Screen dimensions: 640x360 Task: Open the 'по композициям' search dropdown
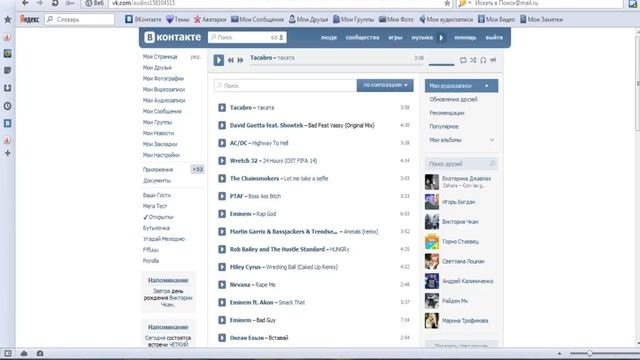coord(385,85)
